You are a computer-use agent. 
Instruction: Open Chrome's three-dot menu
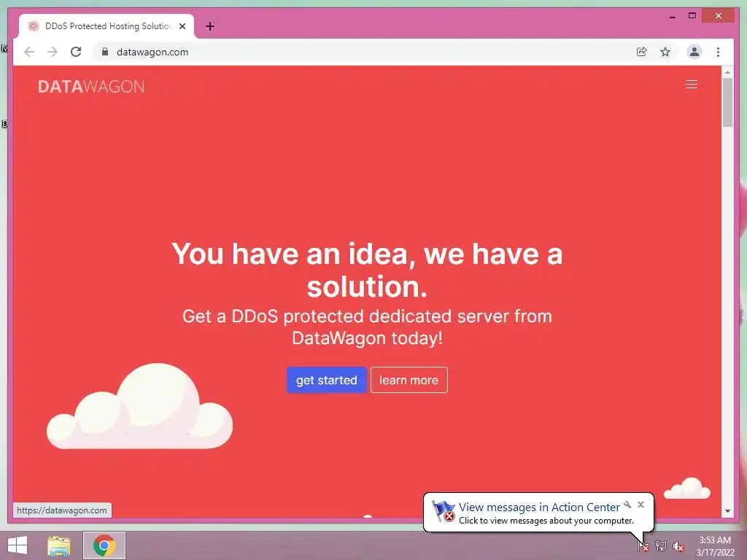[x=718, y=52]
